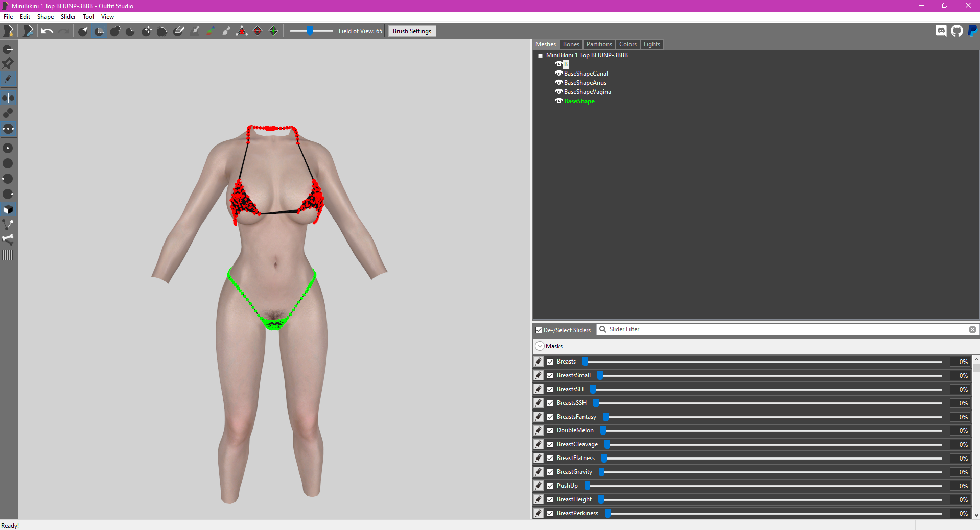Select the Mask brush tool
This screenshot has width=980, height=530.
[x=100, y=31]
